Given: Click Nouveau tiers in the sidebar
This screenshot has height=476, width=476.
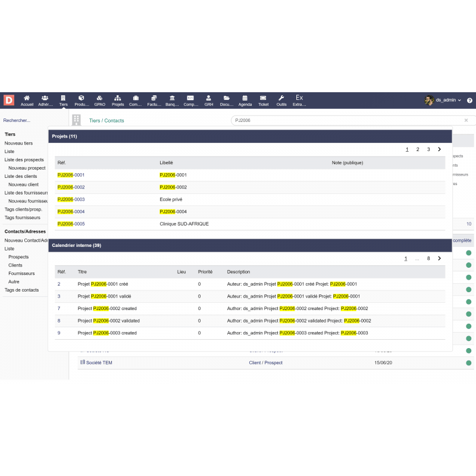Looking at the screenshot, I should [x=18, y=143].
